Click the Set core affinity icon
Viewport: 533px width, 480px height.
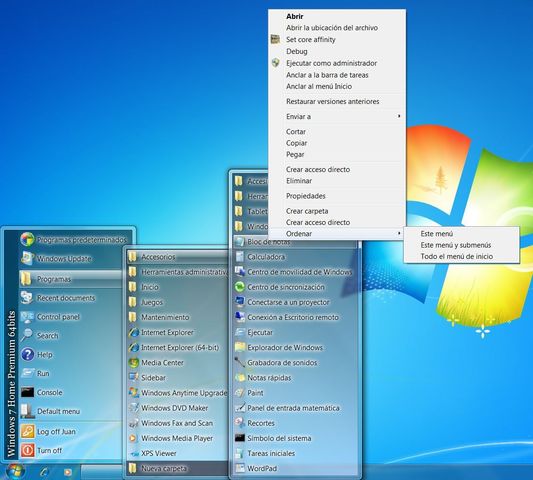[275, 39]
